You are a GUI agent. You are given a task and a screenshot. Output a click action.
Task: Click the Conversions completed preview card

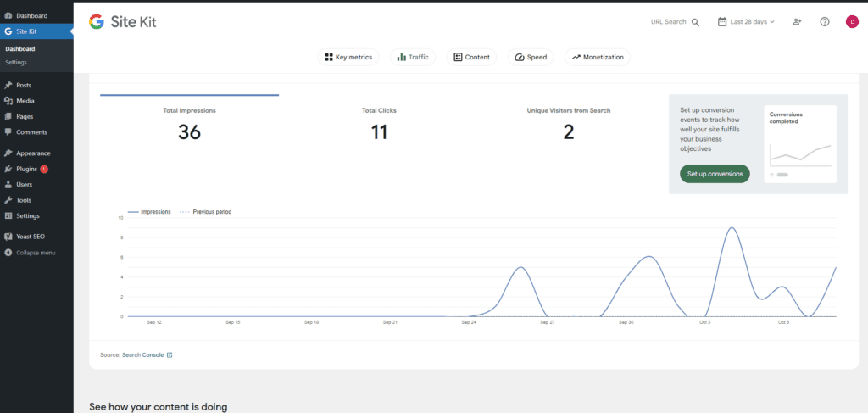pos(800,144)
